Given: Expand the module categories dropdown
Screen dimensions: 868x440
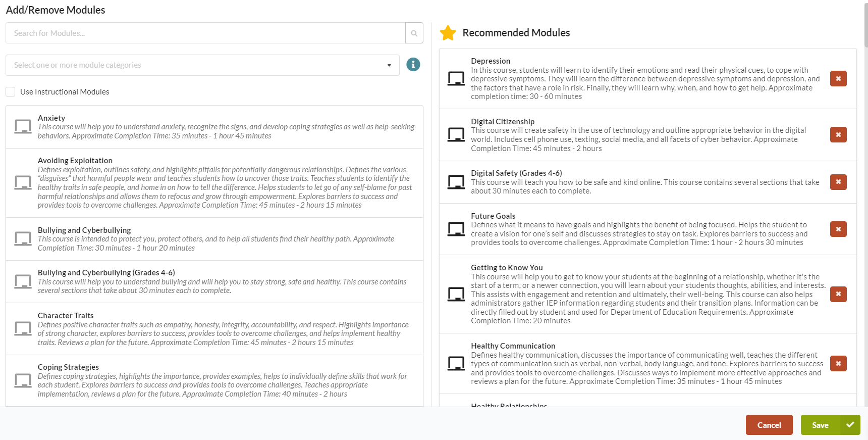Looking at the screenshot, I should point(202,65).
